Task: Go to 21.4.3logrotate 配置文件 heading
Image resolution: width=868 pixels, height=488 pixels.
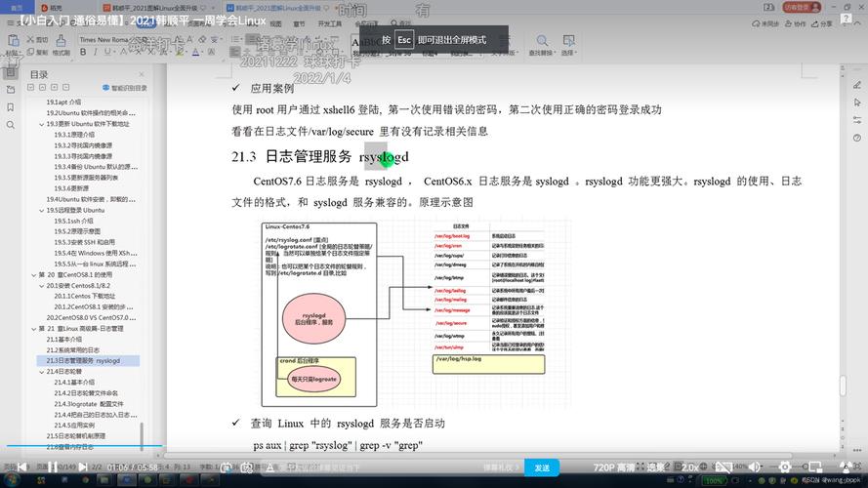Action: [x=89, y=404]
